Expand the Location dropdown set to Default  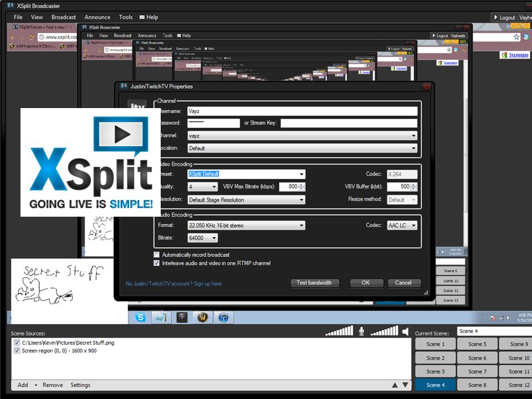click(303, 149)
